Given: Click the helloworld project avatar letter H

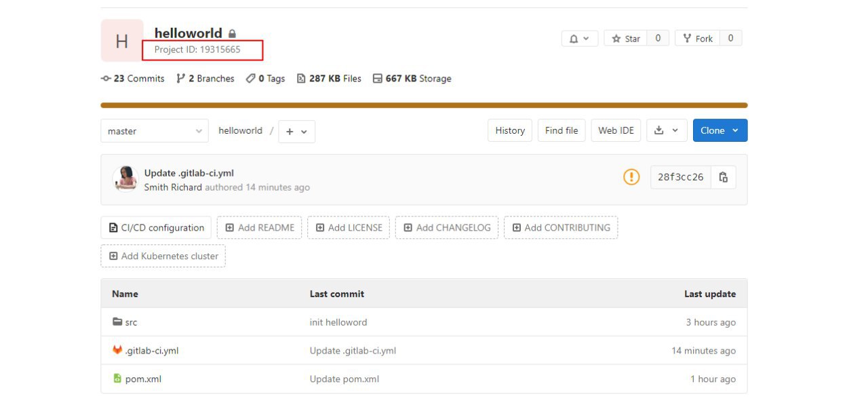Looking at the screenshot, I should point(122,41).
